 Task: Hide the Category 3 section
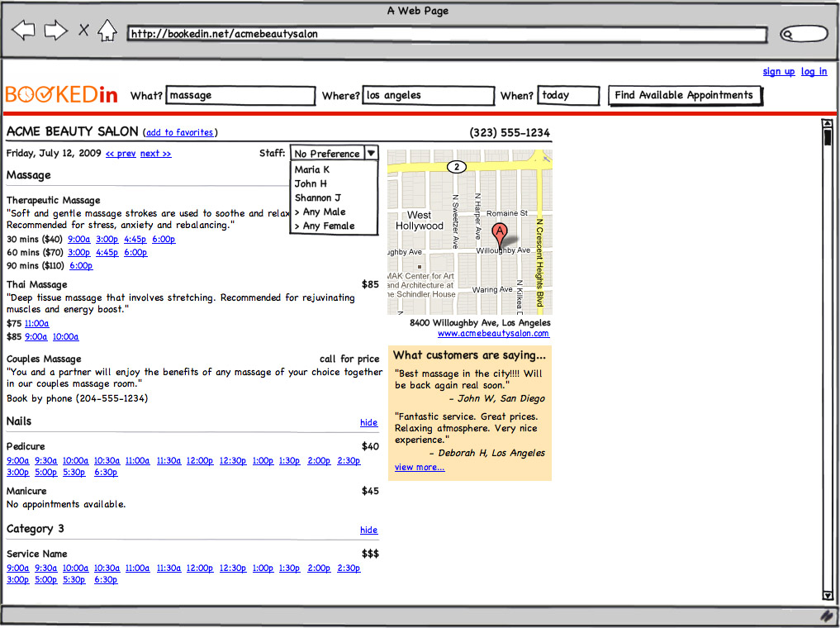(x=368, y=530)
